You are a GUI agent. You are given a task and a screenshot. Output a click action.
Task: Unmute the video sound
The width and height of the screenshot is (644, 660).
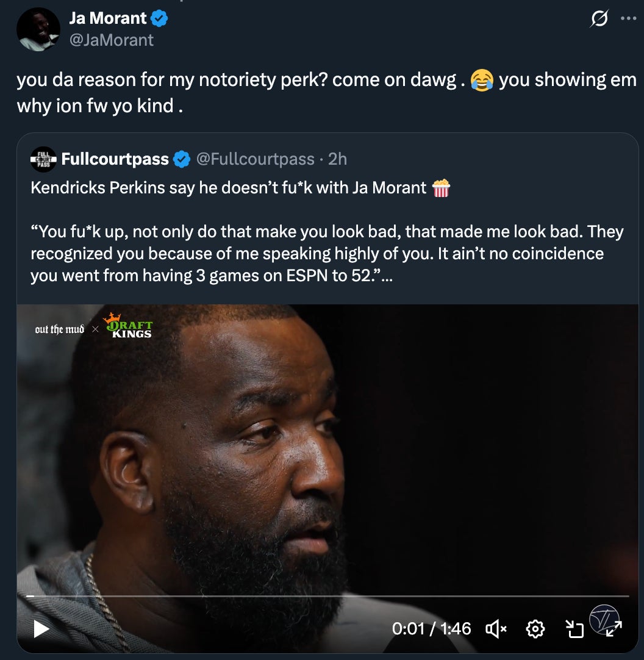495,628
